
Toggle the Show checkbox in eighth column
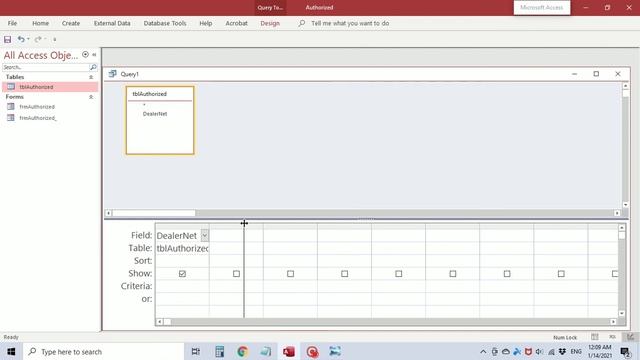click(561, 274)
